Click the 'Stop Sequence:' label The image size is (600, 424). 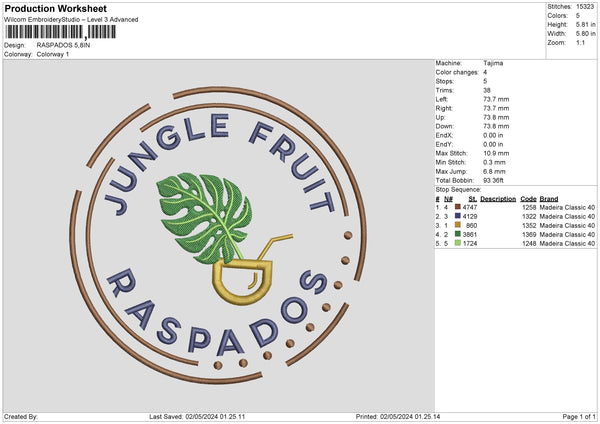coord(458,189)
